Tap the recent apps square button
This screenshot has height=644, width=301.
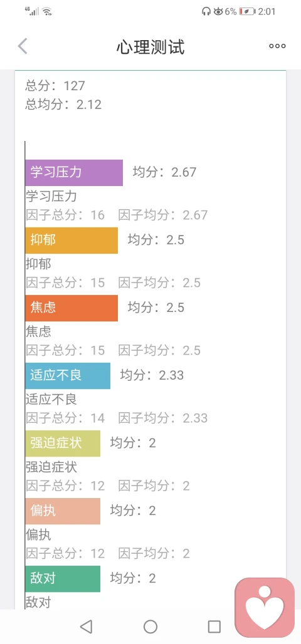click(214, 626)
